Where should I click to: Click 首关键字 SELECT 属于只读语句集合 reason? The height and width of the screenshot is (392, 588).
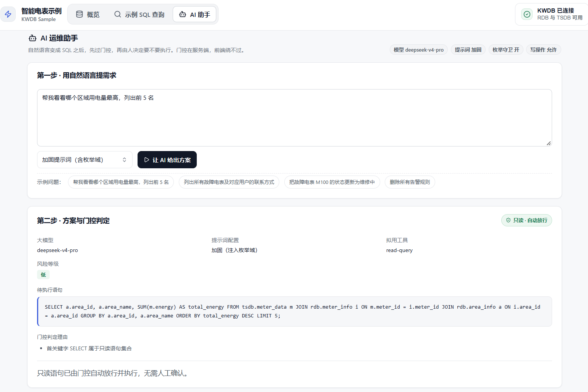(89, 348)
